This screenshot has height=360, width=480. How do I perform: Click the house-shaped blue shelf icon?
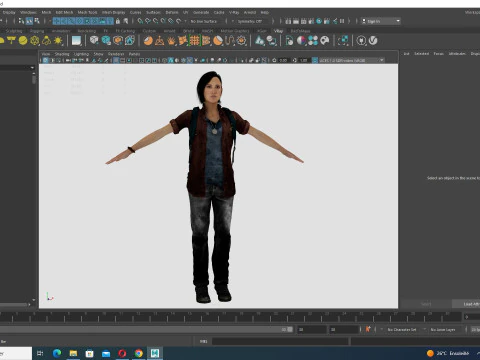(129, 41)
